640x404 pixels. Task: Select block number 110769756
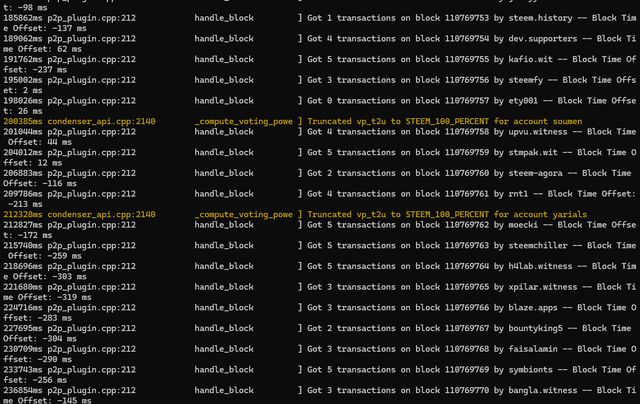467,80
